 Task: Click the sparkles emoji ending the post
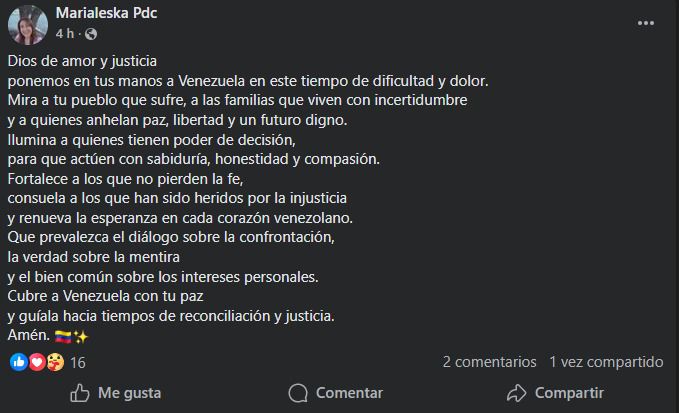coord(80,335)
